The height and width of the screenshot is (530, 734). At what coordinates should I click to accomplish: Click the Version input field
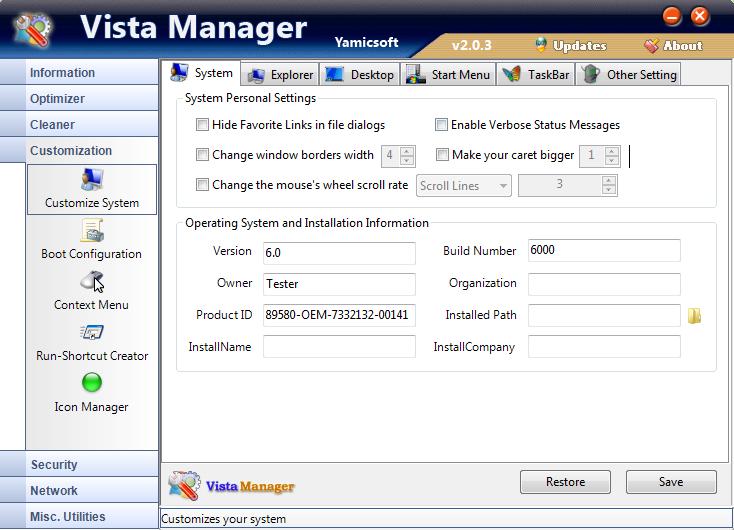339,253
